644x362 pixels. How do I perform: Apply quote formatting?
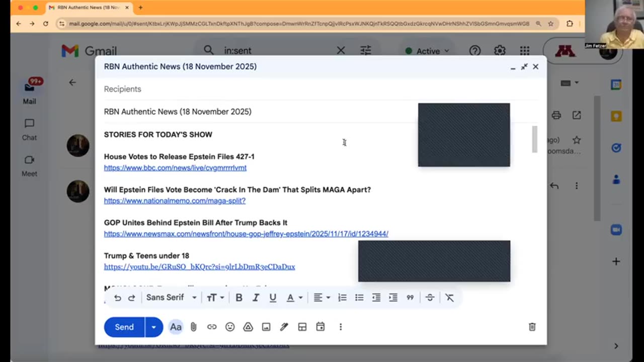[x=410, y=298]
